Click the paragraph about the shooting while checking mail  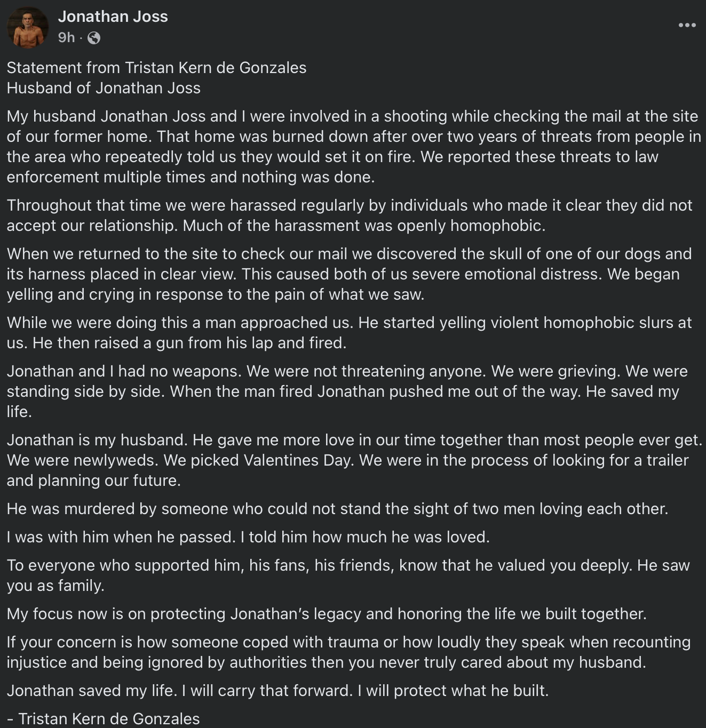[352, 147]
